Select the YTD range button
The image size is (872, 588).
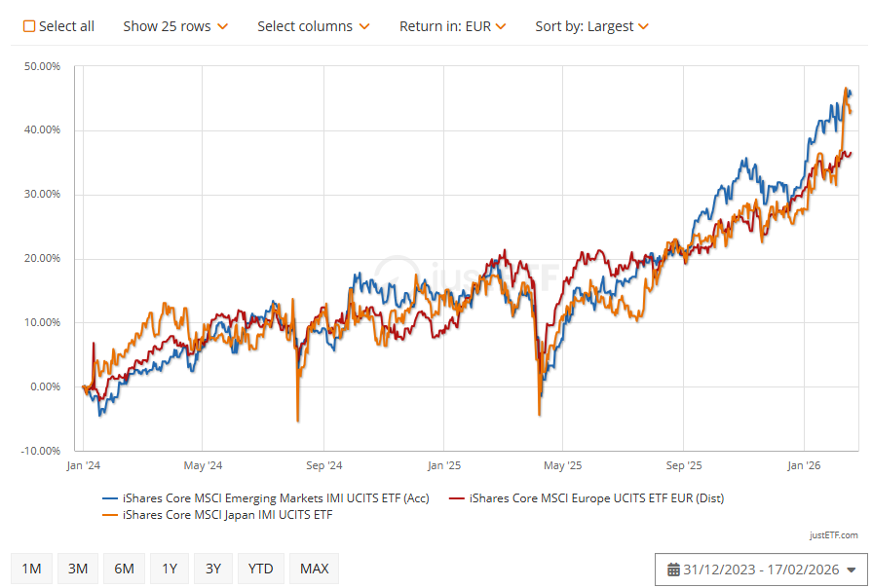point(260,569)
